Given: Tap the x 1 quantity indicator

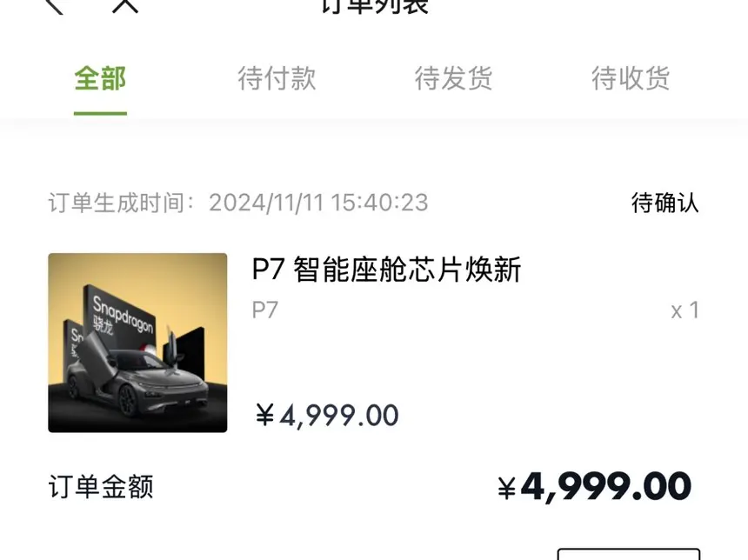Looking at the screenshot, I should tap(685, 310).
